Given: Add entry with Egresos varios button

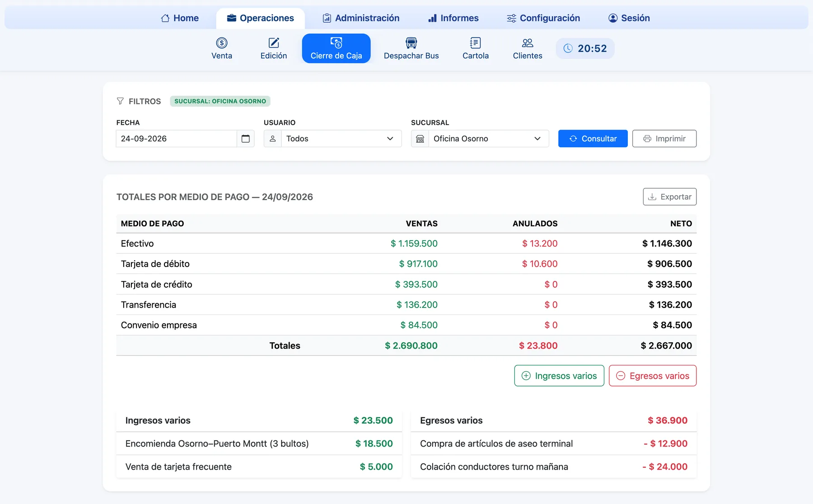Looking at the screenshot, I should (x=652, y=376).
